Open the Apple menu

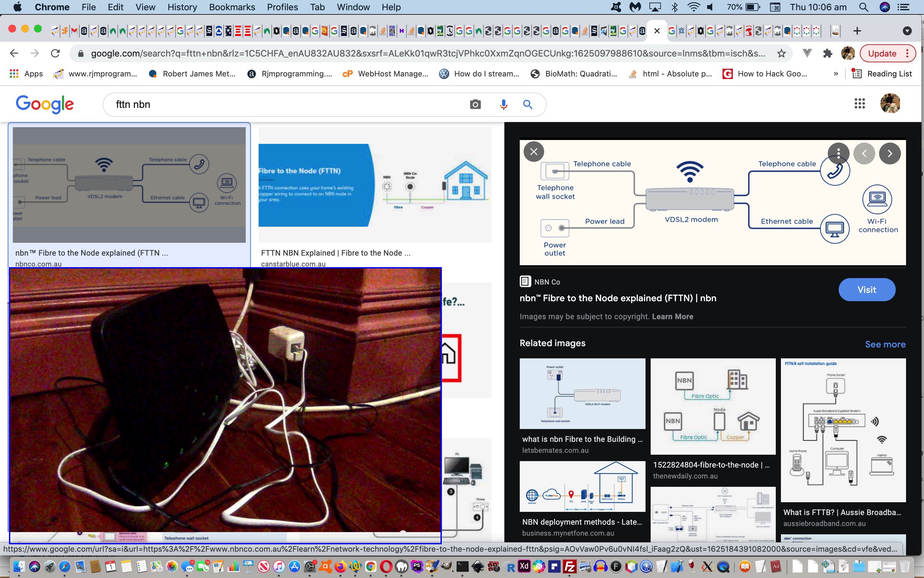[x=17, y=7]
